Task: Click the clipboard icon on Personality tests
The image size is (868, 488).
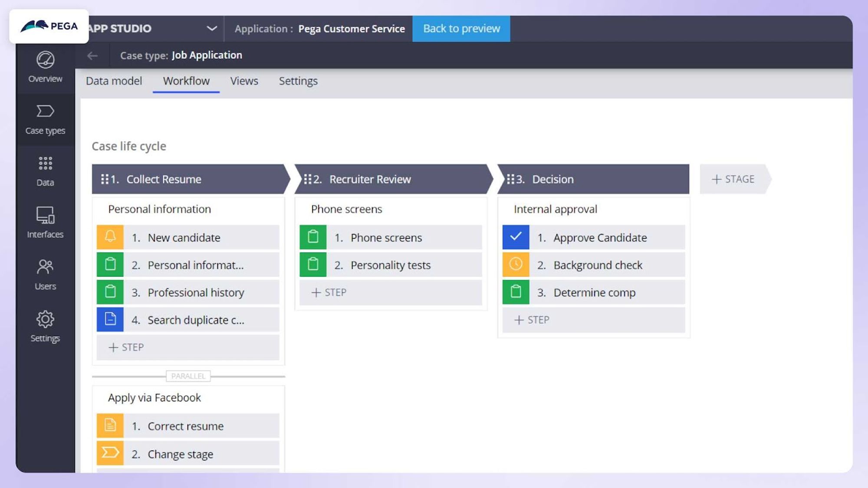Action: (312, 265)
